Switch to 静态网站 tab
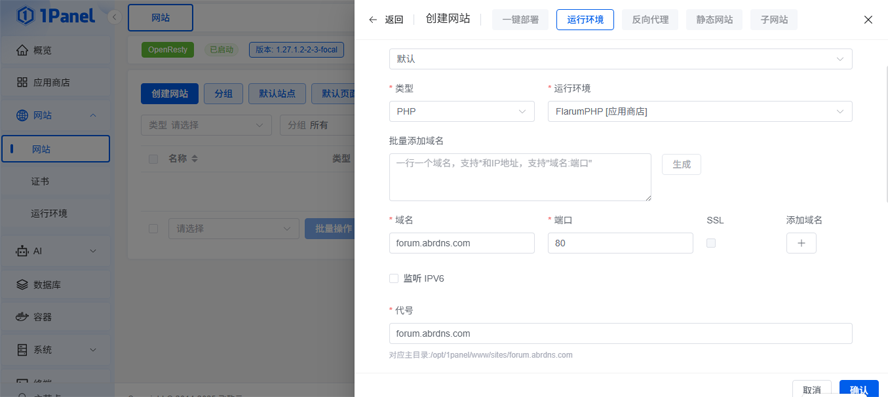888x397 pixels. (x=715, y=19)
